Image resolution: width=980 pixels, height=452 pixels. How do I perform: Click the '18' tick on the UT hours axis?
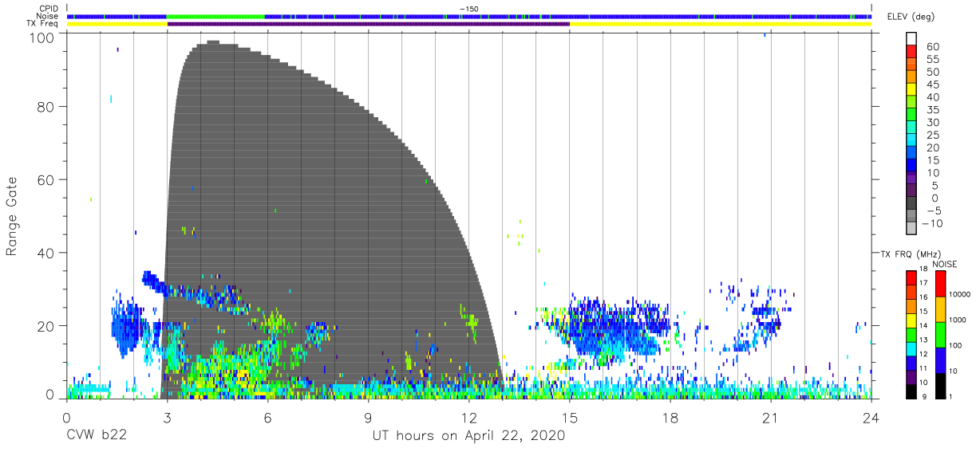click(x=670, y=416)
